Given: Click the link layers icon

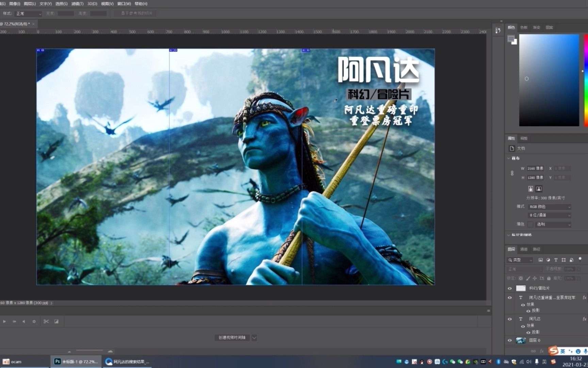Looking at the screenshot, I should click(533, 351).
